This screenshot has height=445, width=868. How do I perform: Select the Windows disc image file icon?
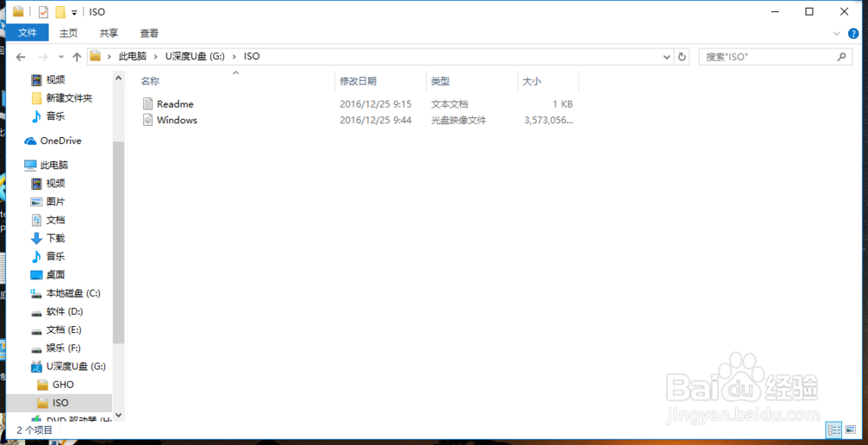(x=148, y=120)
